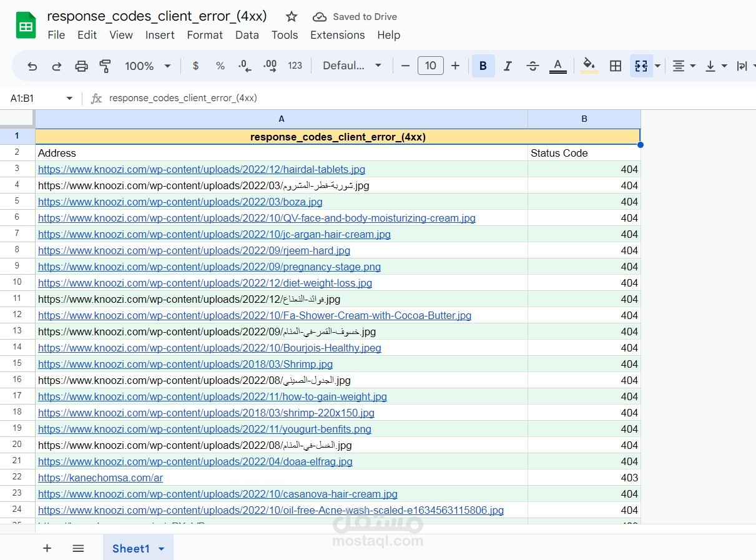The image size is (756, 560).
Task: Open the rjeem-hard.jpg link
Action: point(194,250)
